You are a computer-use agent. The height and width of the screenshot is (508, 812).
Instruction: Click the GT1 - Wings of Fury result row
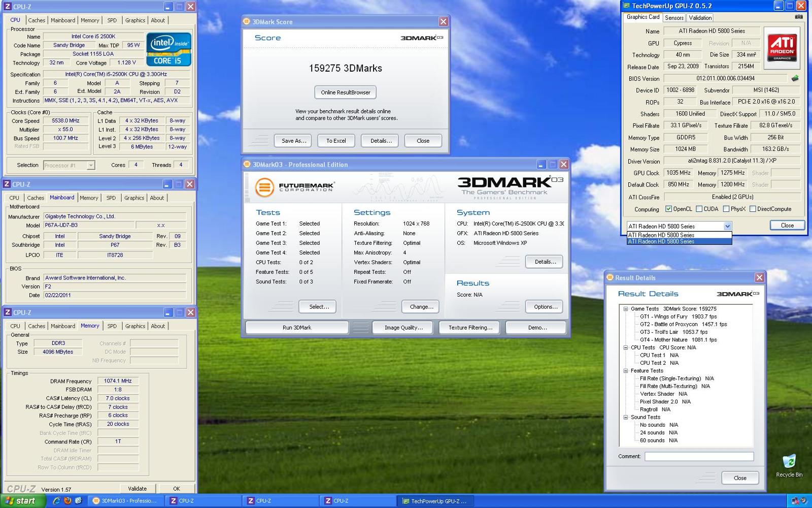pos(678,316)
